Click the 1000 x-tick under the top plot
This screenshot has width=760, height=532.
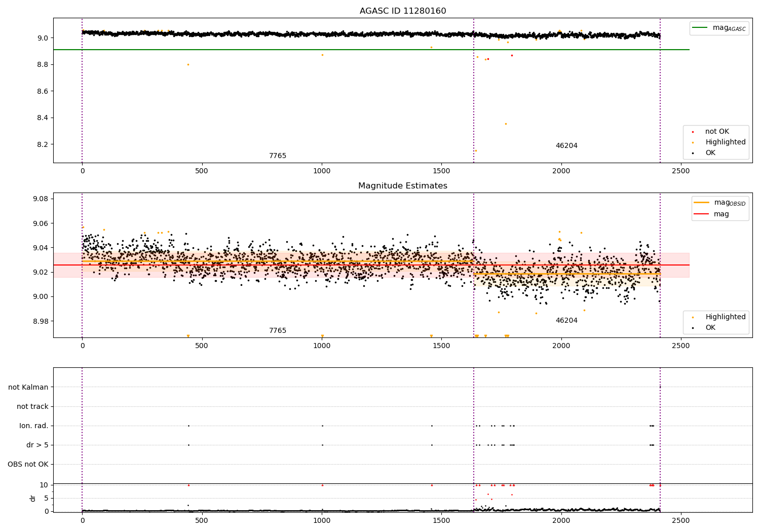click(322, 171)
